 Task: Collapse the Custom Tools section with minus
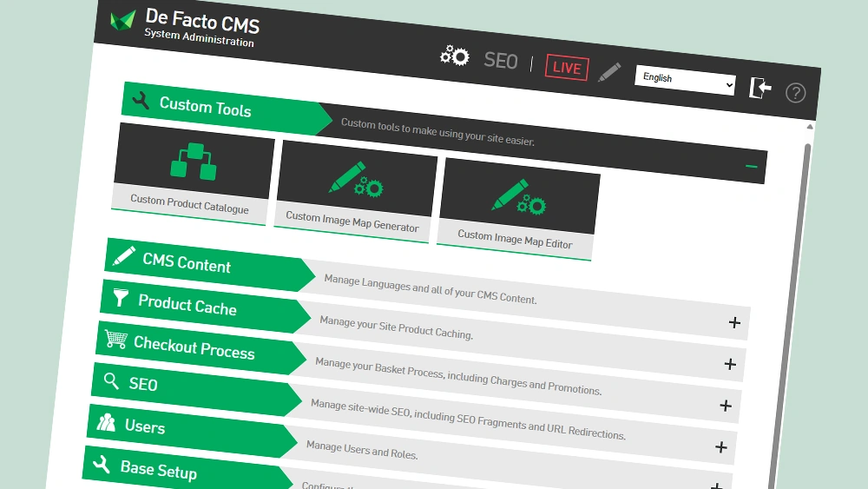[751, 166]
